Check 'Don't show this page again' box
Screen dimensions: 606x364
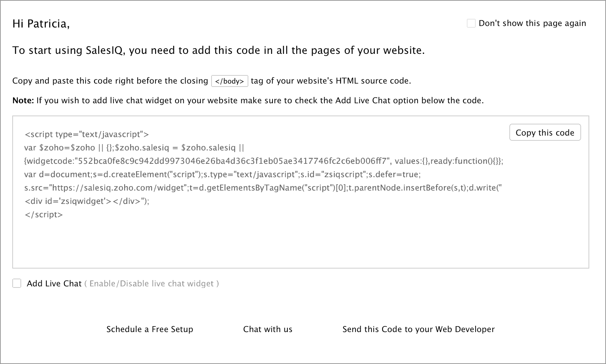[x=471, y=23]
